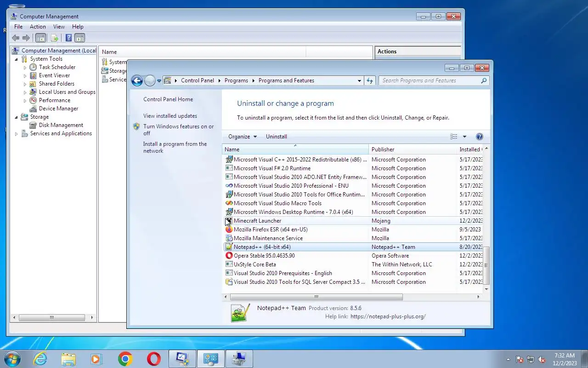Open Internet Explorer from taskbar
Image resolution: width=588 pixels, height=368 pixels.
pyautogui.click(x=40, y=359)
